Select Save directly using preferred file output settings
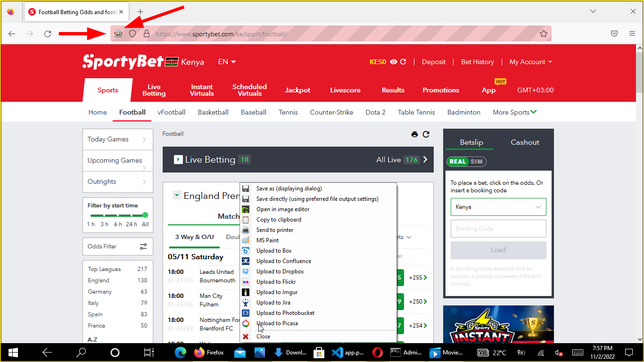Viewport: 644px width, 362px height. coord(318,199)
